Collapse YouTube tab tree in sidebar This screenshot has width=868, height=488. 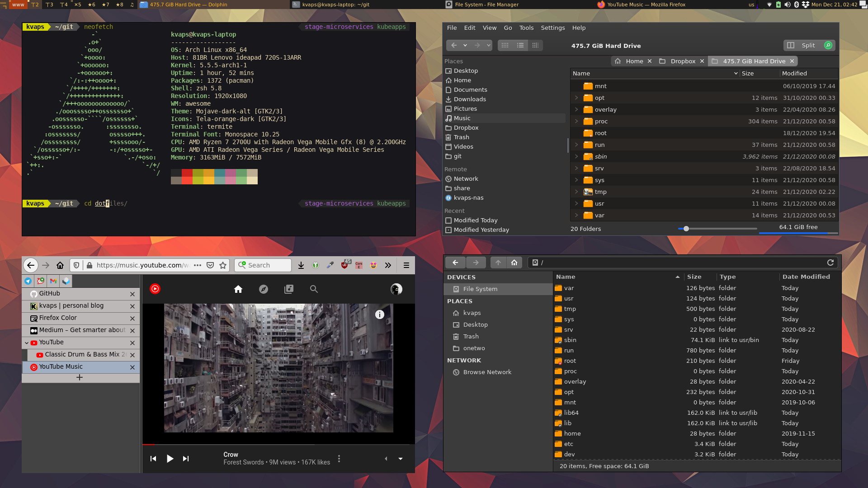pos(27,343)
